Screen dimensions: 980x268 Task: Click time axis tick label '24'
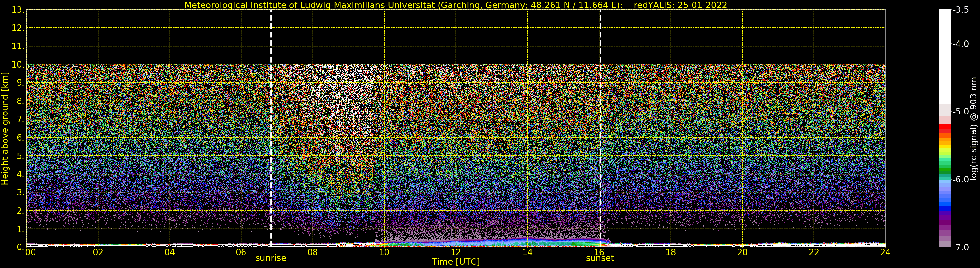[885, 252]
